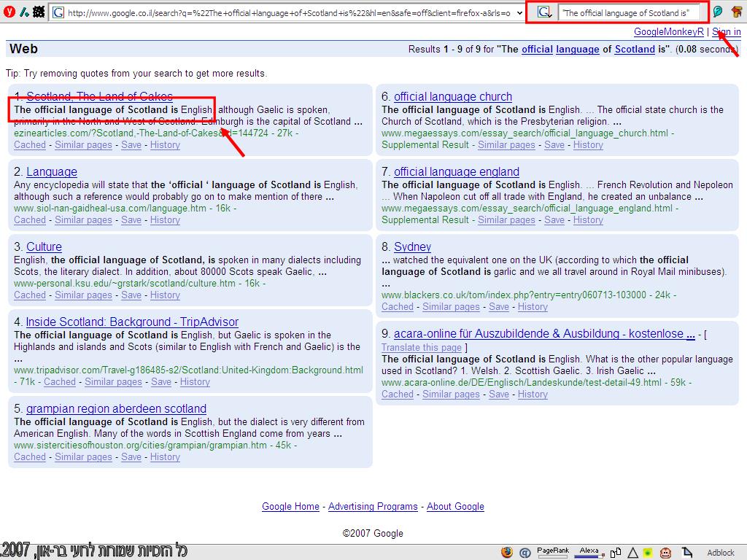Open Cached copy of ezinearticles result
This screenshot has width=747, height=560.
(29, 145)
